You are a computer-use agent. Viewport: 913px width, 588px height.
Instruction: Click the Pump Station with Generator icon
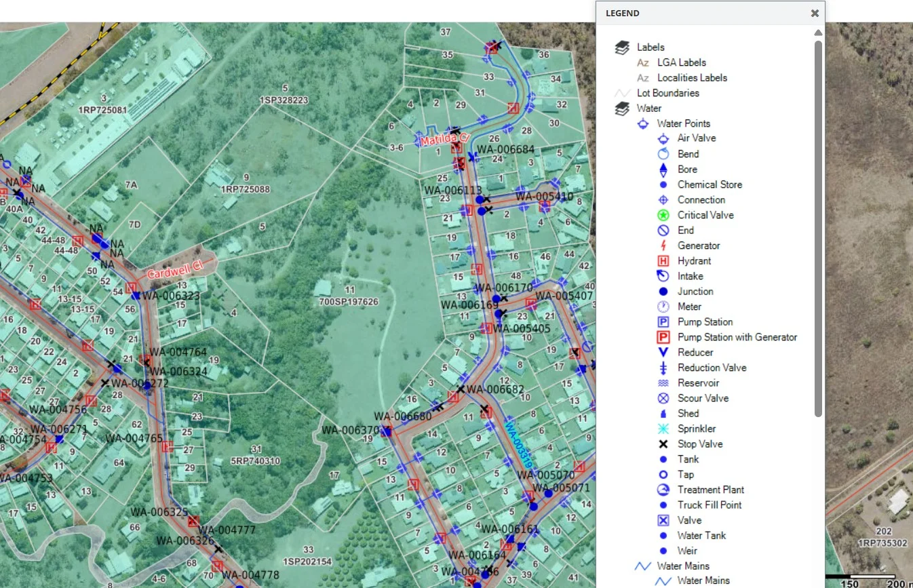pyautogui.click(x=663, y=337)
